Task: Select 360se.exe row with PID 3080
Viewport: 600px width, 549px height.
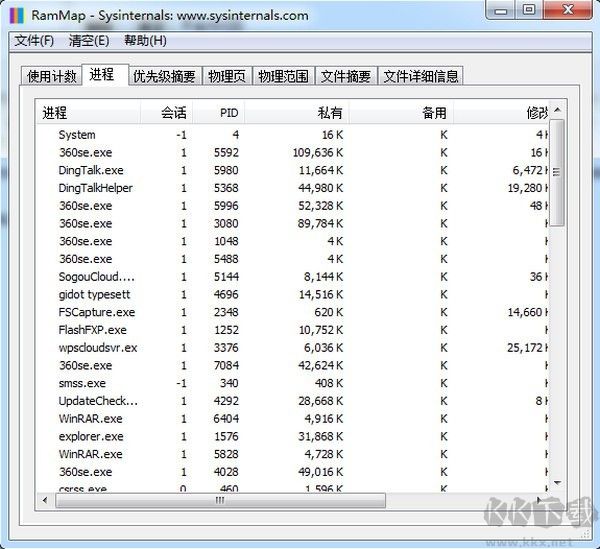Action: 293,223
